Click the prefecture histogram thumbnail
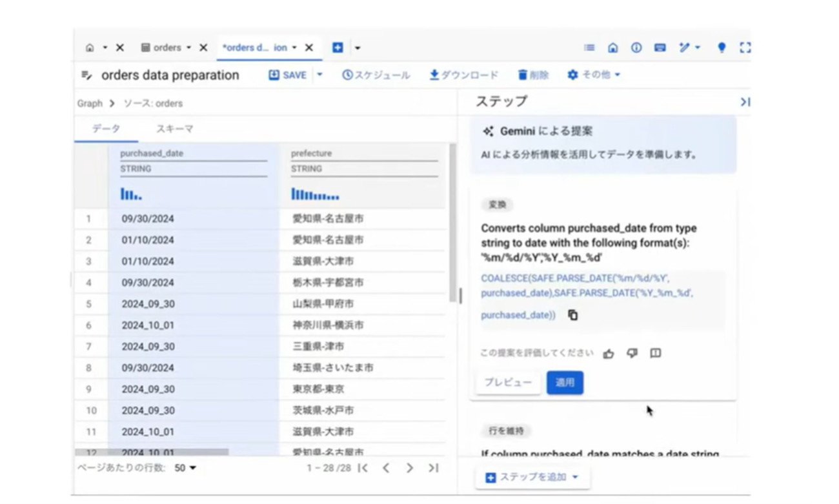839x504 pixels. (x=315, y=194)
